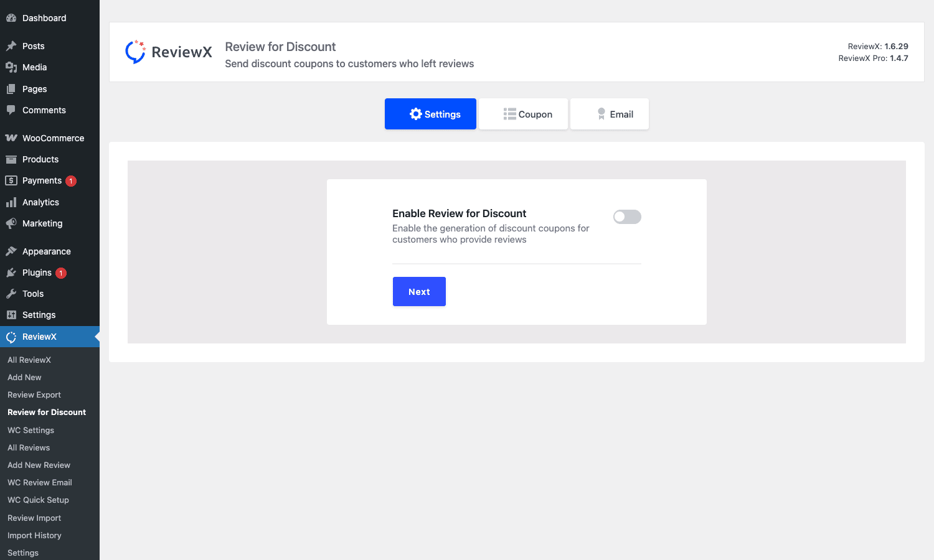Open the Media menu item
This screenshot has width=934, height=560.
click(x=50, y=67)
